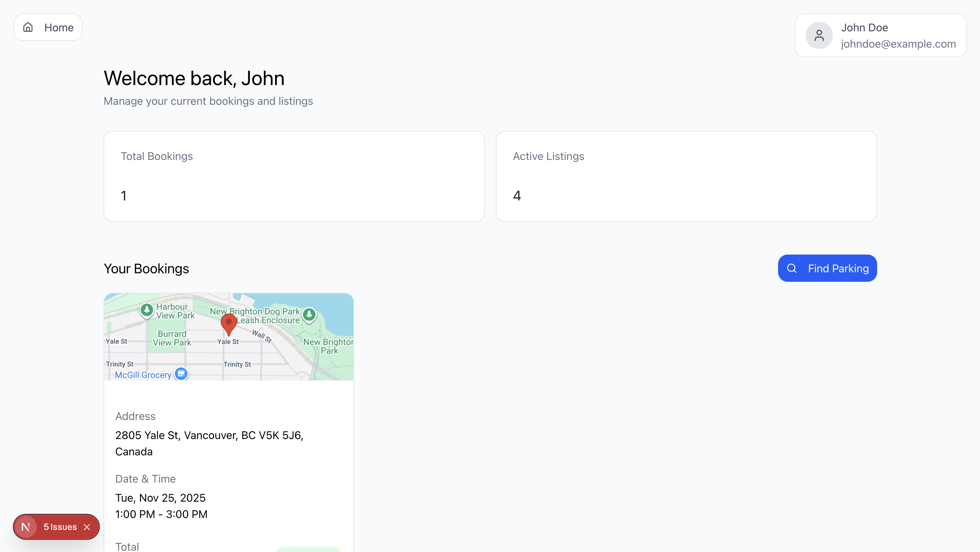Open the 5 Issues error overlay
This screenshot has width=980, height=552.
[x=60, y=527]
